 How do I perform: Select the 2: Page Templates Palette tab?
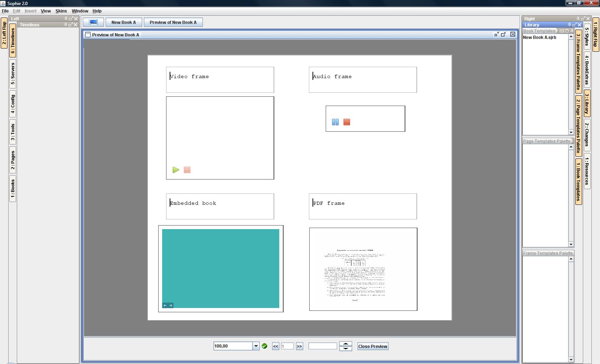pos(578,126)
